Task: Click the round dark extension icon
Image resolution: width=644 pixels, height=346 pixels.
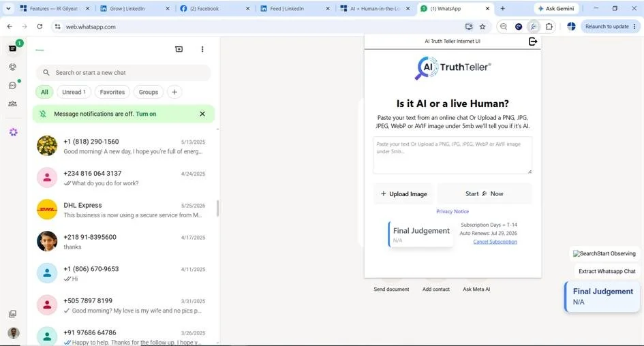Action: (519, 27)
